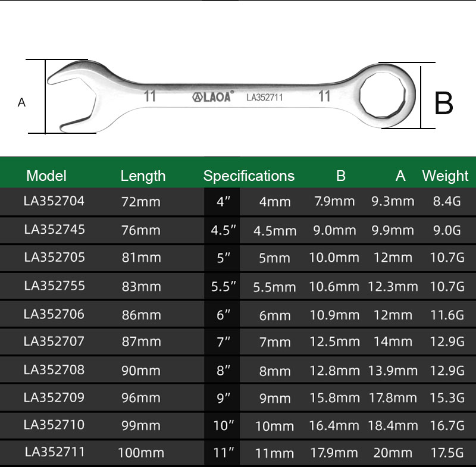Viewport: 476px width, 467px height.
Task: Select the Specifications column header
Action: (249, 175)
